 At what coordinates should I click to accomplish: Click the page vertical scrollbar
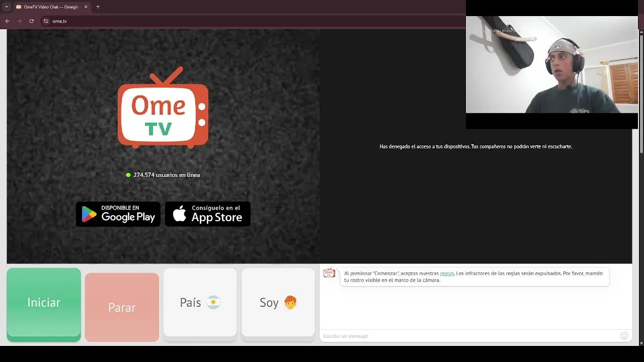[641, 94]
